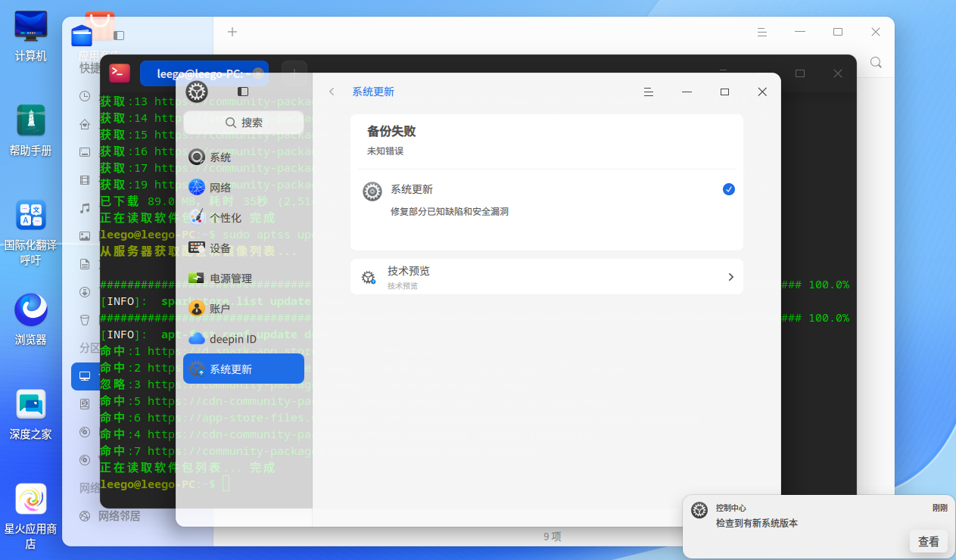Click the 9 项 status text
This screenshot has height=560, width=956.
pyautogui.click(x=553, y=537)
